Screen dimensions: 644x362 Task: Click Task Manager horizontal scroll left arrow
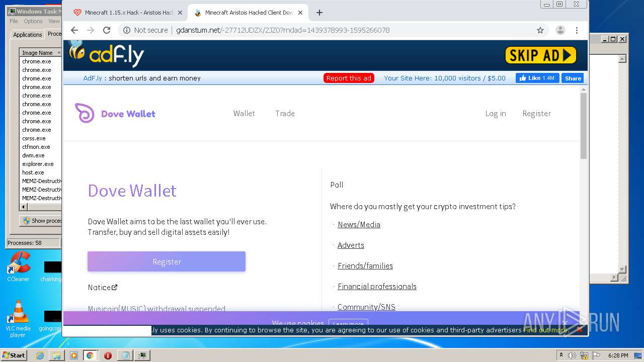tap(23, 207)
